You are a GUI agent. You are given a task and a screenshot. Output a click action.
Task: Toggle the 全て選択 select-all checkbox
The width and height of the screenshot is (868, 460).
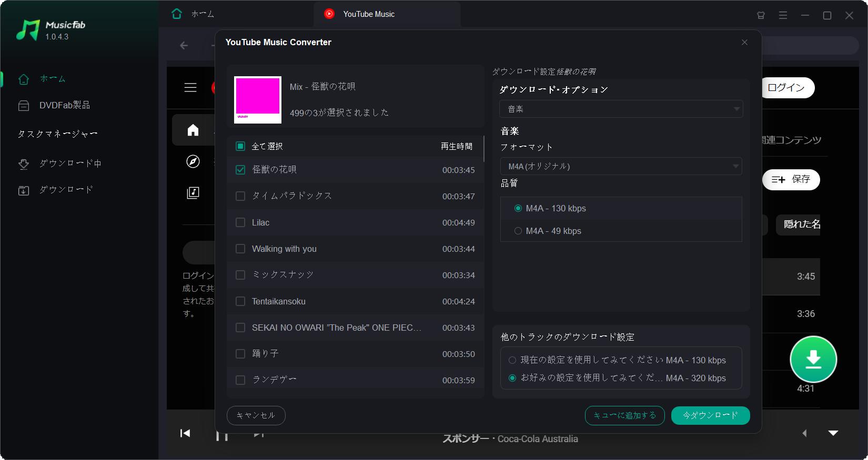coord(240,146)
